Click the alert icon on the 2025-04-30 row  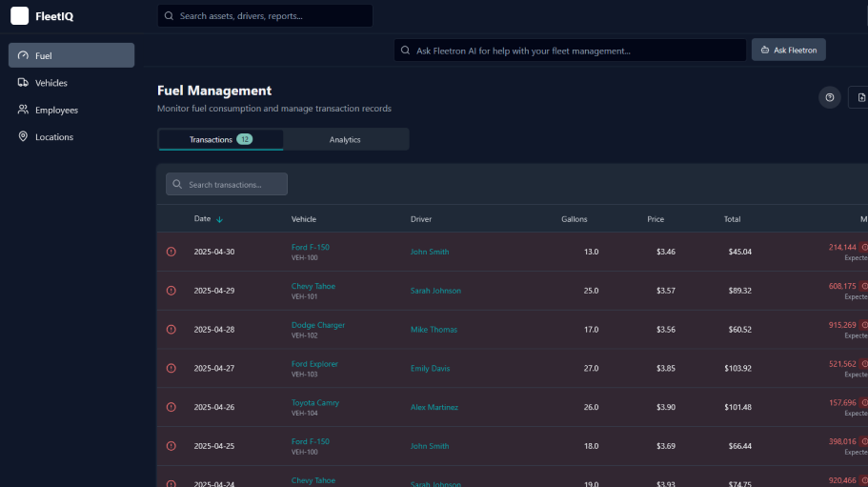click(x=172, y=252)
